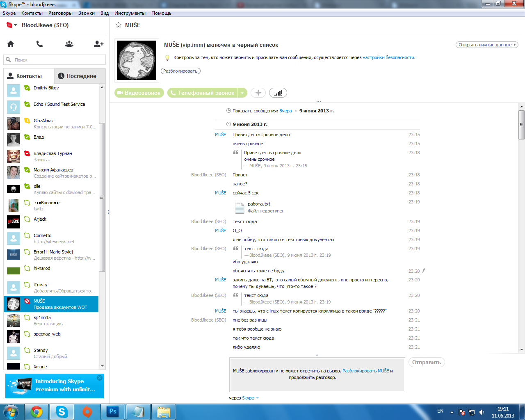
Task: Add a contact with the person-plus icon
Action: [99, 44]
